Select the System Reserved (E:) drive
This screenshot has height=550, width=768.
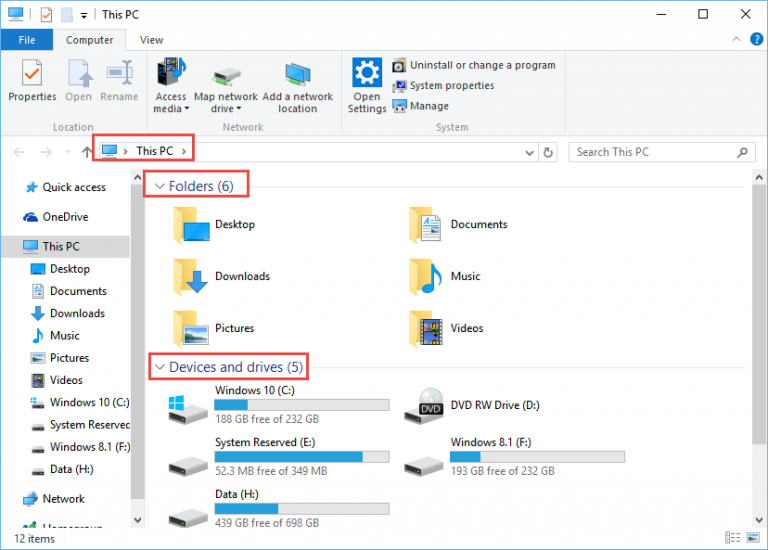(x=279, y=456)
